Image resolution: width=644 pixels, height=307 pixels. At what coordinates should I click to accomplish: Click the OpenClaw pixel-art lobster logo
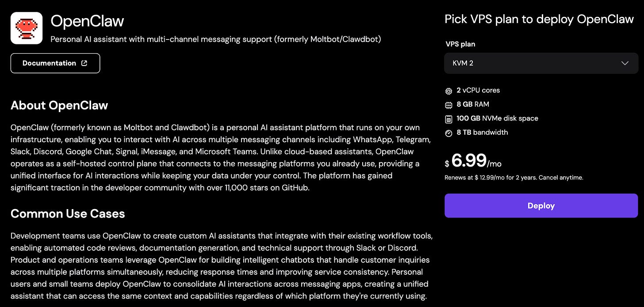27,28
